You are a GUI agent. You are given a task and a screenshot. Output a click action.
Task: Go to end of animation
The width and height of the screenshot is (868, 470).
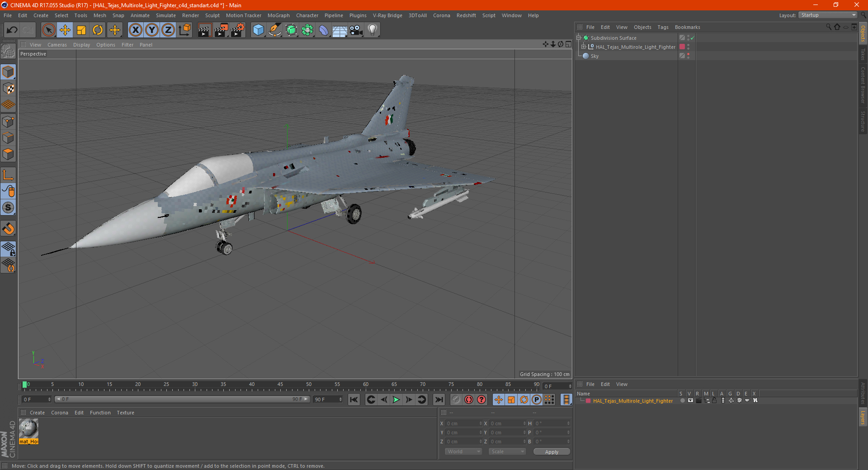439,399
